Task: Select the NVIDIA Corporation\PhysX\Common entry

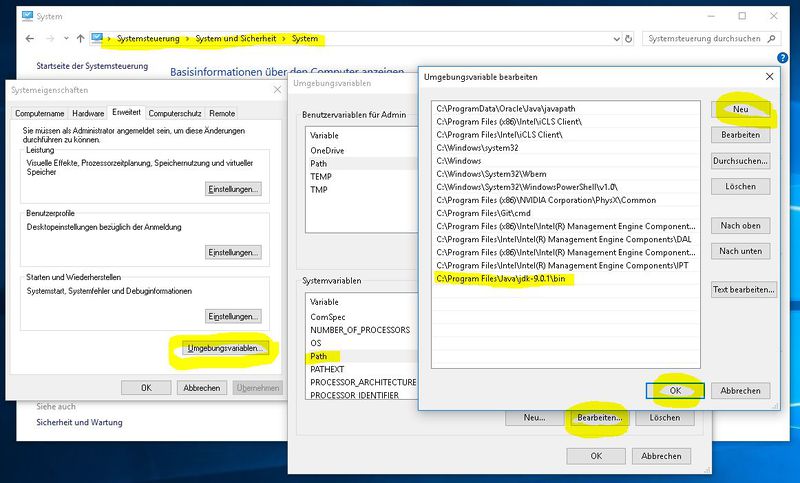Action: tap(565, 200)
